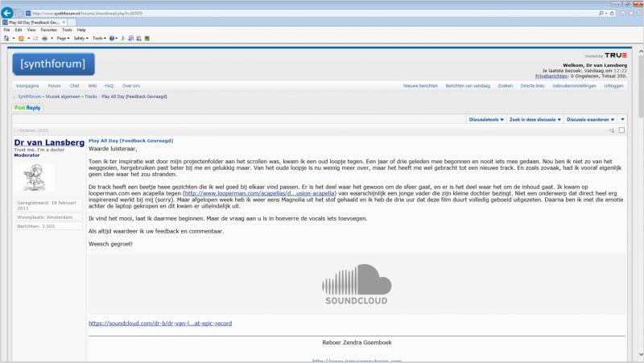Open the Zoeken link
644x363 pixels.
[506, 86]
